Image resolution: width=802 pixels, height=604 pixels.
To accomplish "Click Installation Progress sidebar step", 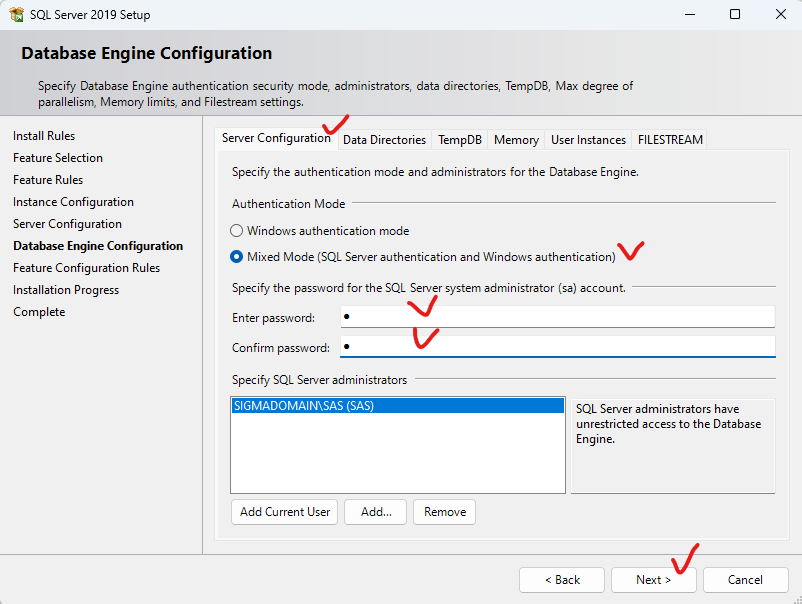I will pos(66,290).
